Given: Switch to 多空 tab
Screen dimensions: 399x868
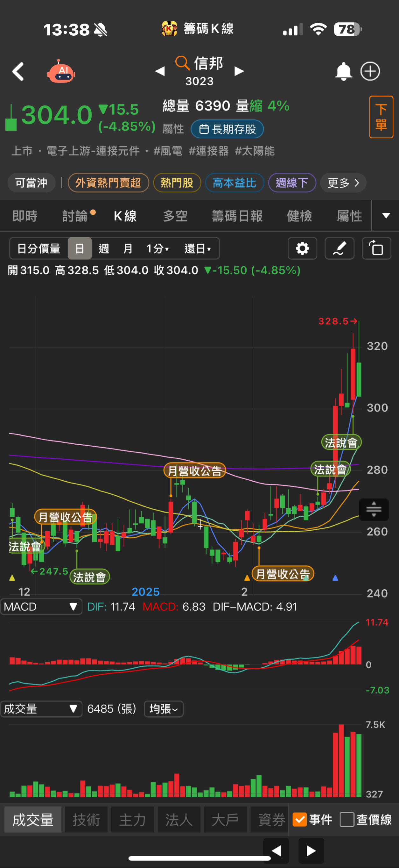Looking at the screenshot, I should pyautogui.click(x=175, y=216).
